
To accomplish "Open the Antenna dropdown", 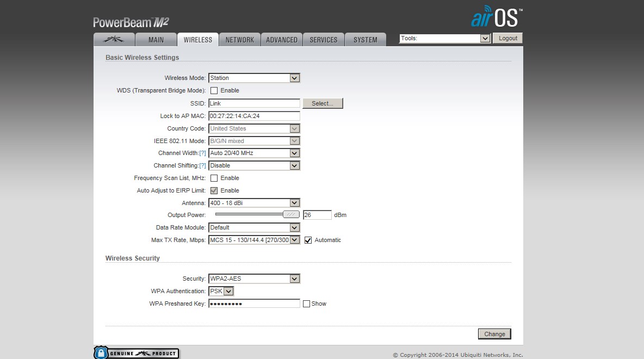I will click(x=254, y=203).
